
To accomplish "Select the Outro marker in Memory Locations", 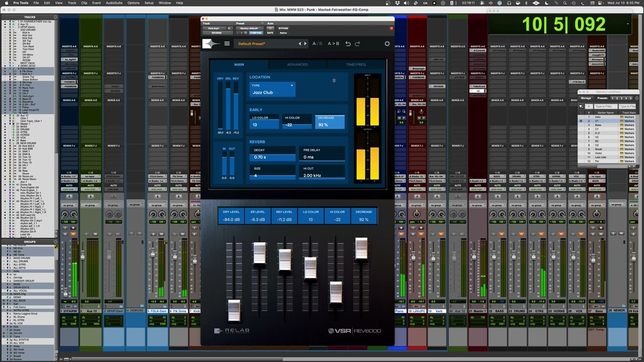I will coord(608,153).
